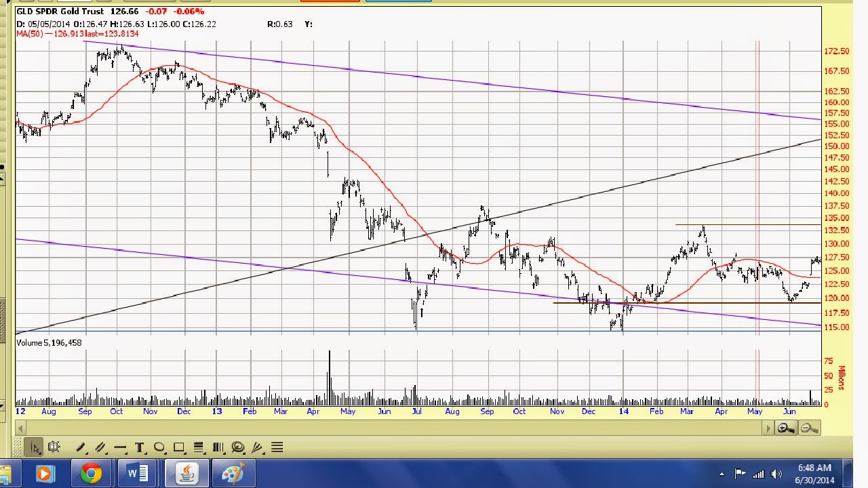The height and width of the screenshot is (488, 868).
Task: Click the chart's horizontal scrollbar track
Action: [x=395, y=428]
